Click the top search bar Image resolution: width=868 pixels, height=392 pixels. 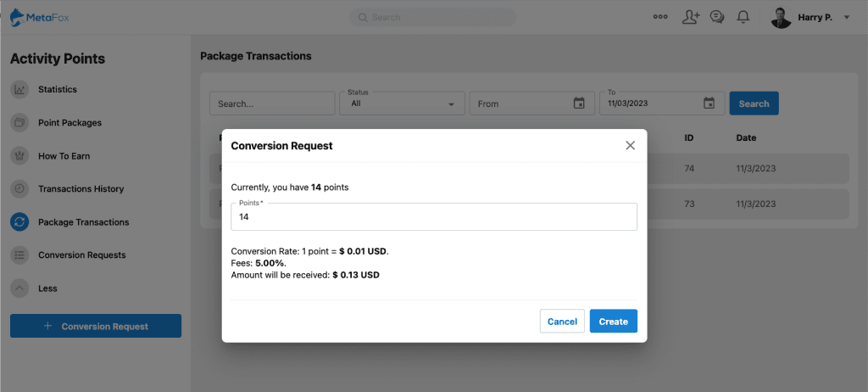pyautogui.click(x=432, y=17)
